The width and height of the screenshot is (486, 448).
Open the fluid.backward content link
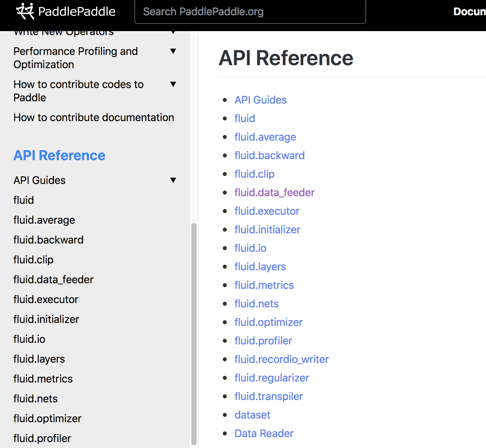click(x=269, y=156)
